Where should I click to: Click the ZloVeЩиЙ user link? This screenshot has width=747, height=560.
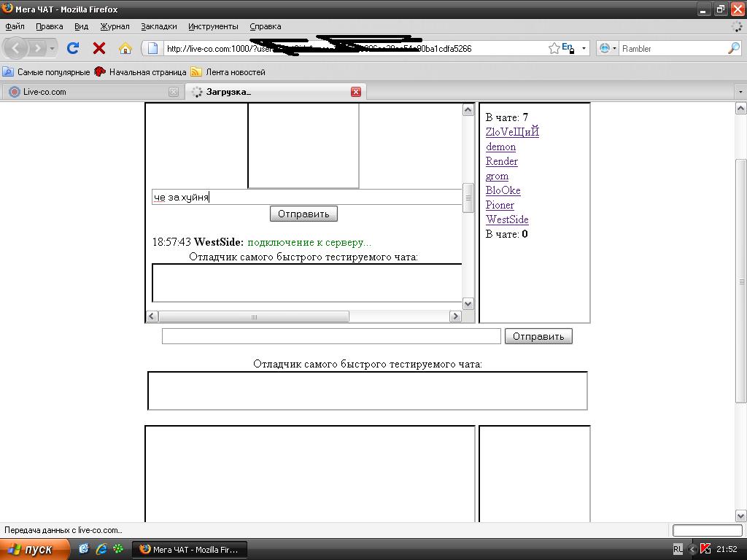click(512, 132)
